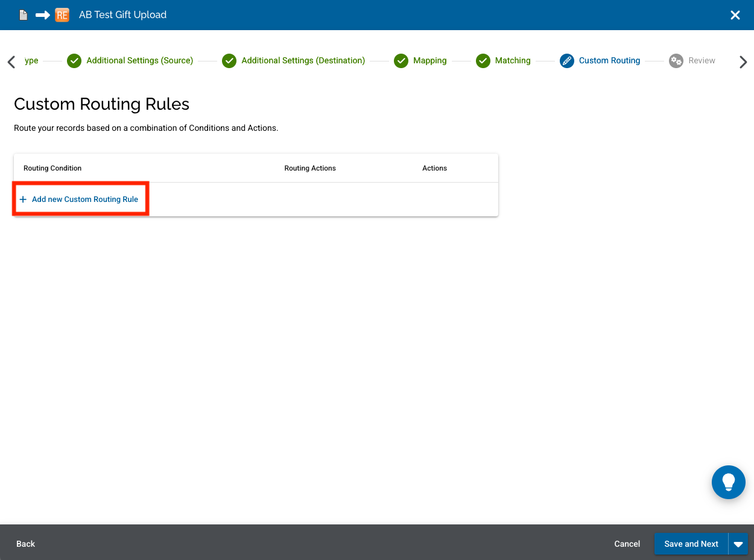Click the left chevron to show earlier wizard steps
Viewport: 754px width, 560px height.
pos(11,61)
